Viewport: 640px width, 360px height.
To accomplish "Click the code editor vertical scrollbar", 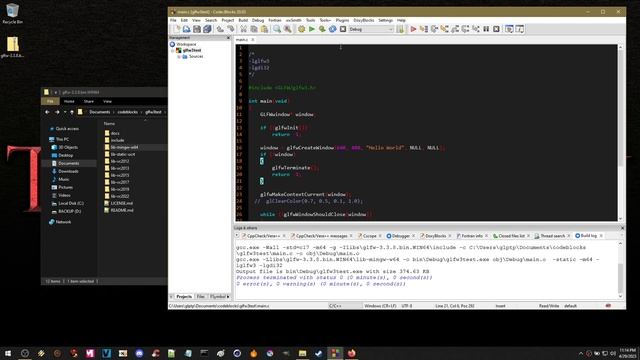I will [620, 133].
